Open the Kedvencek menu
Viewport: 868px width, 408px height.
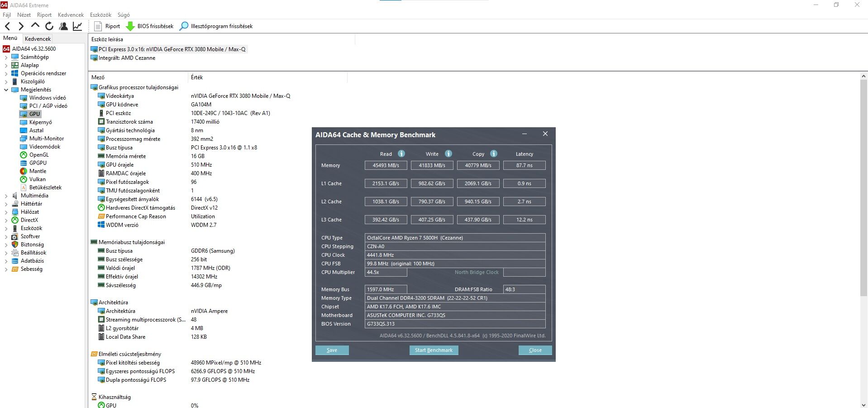point(71,15)
